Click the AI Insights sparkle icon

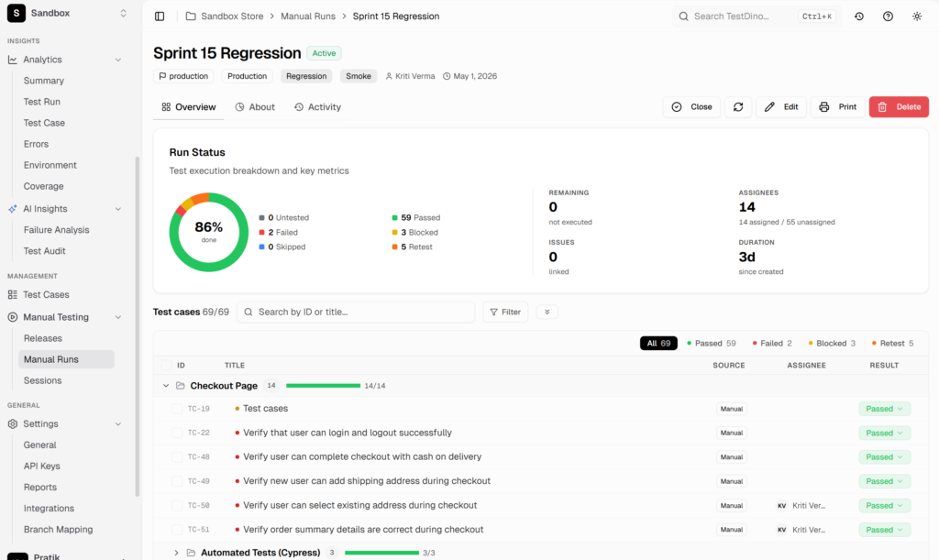13,208
